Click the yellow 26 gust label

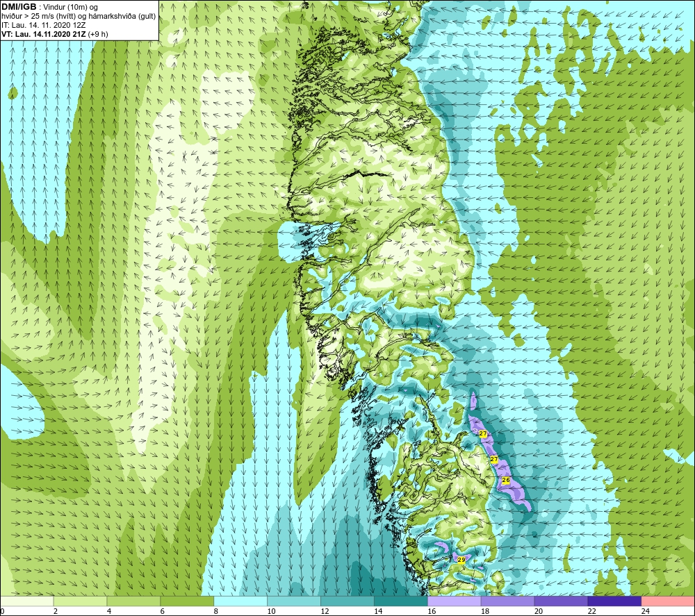coord(506,480)
